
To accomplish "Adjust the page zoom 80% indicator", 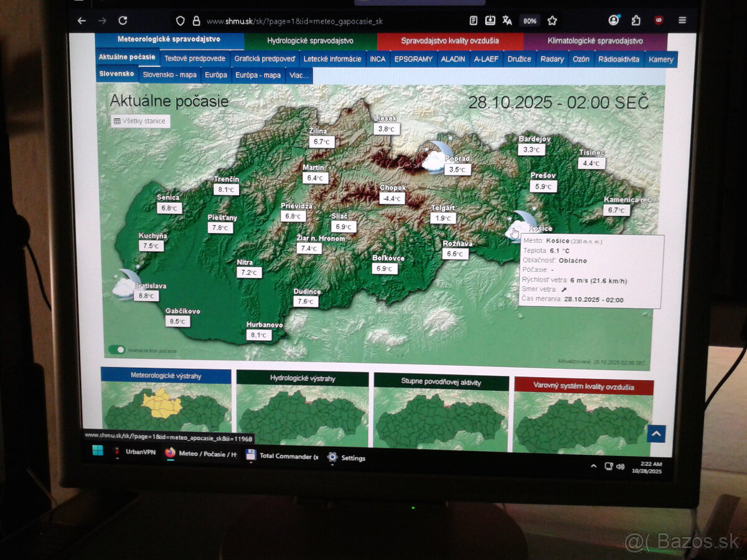I will coord(530,21).
